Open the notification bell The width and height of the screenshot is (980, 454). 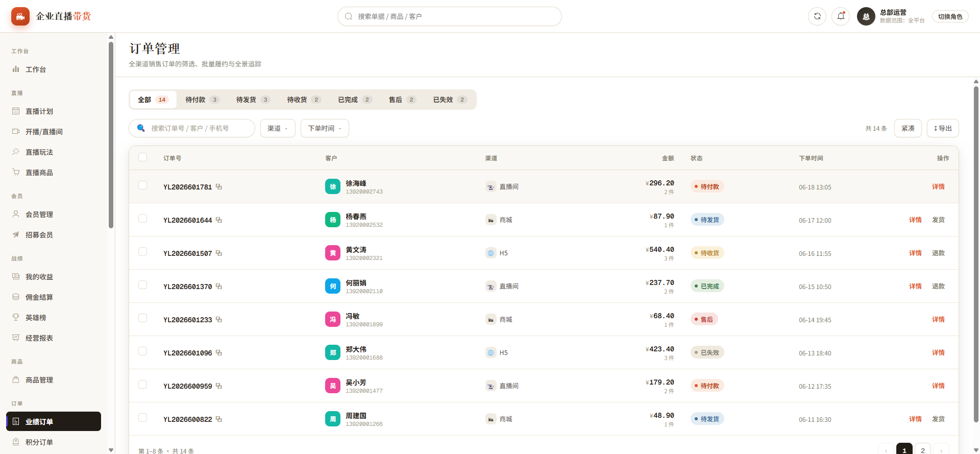(x=841, y=16)
